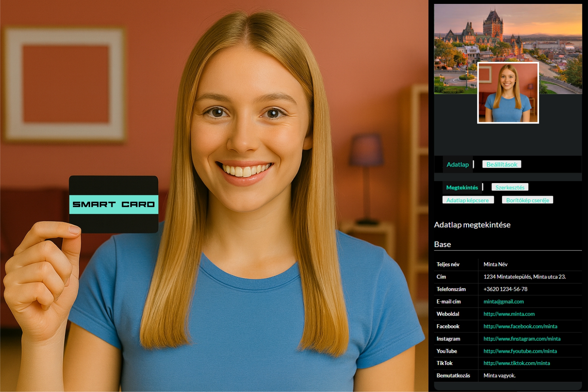Open Szerkesztés to edit the profile
Image resolution: width=588 pixels, height=392 pixels.
click(x=510, y=187)
